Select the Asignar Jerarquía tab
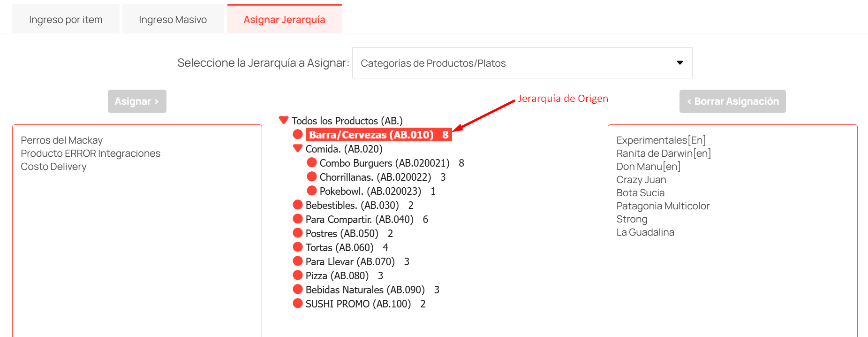 point(284,20)
